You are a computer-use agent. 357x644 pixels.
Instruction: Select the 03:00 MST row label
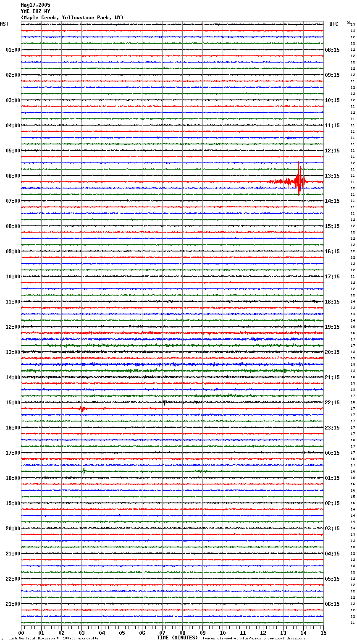pos(13,100)
